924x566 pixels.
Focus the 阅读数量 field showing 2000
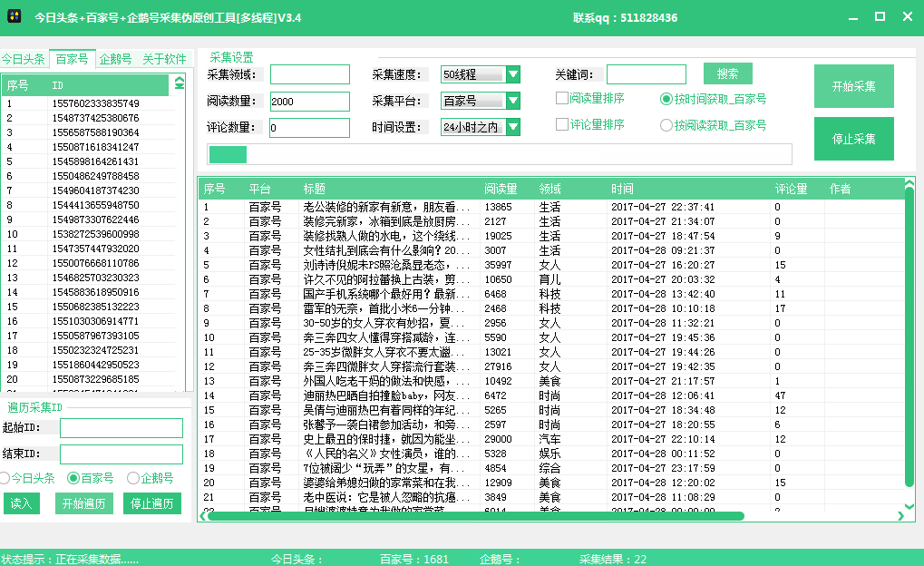pyautogui.click(x=310, y=102)
